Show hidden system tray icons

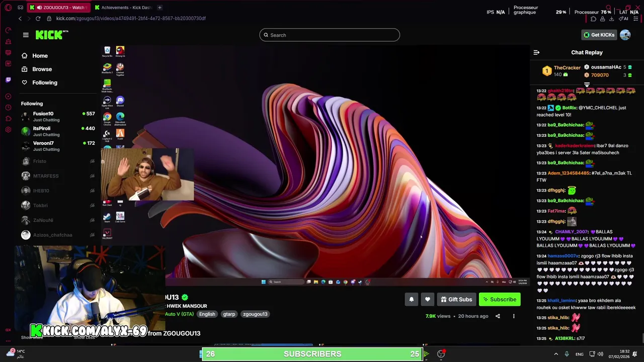pos(556,354)
